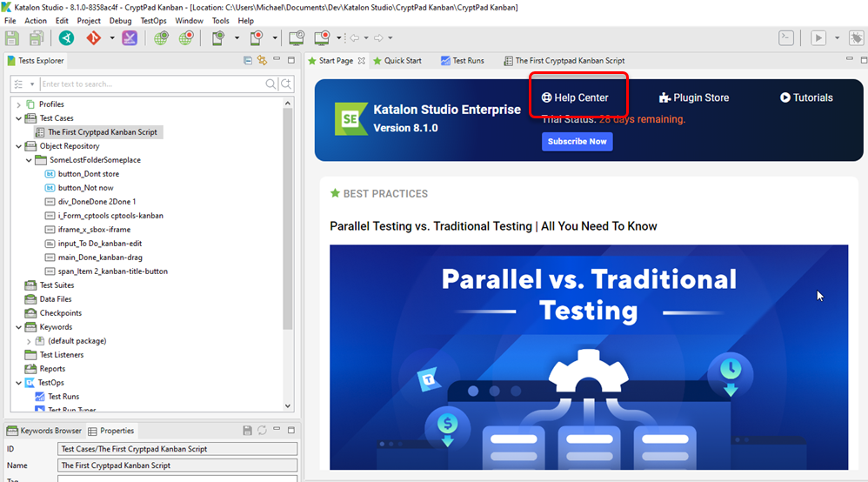Collapse the SomeLostFolderSomeplace folder

point(29,160)
